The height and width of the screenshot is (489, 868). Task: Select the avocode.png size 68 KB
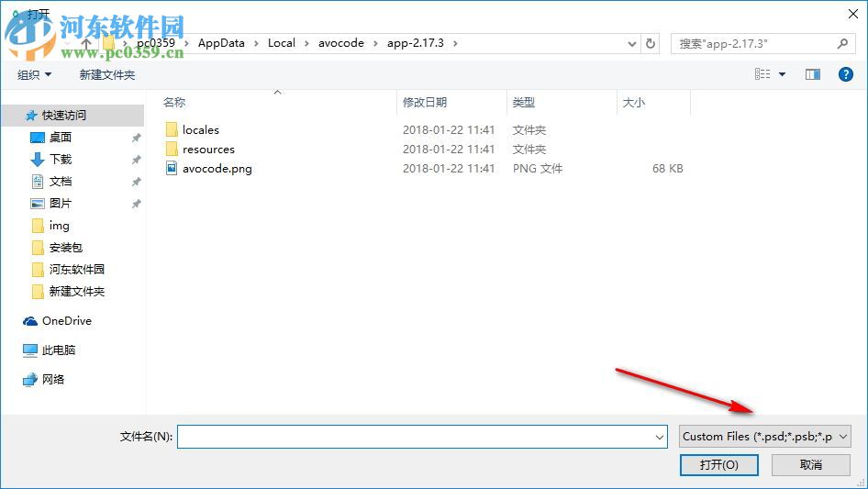pyautogui.click(x=667, y=169)
